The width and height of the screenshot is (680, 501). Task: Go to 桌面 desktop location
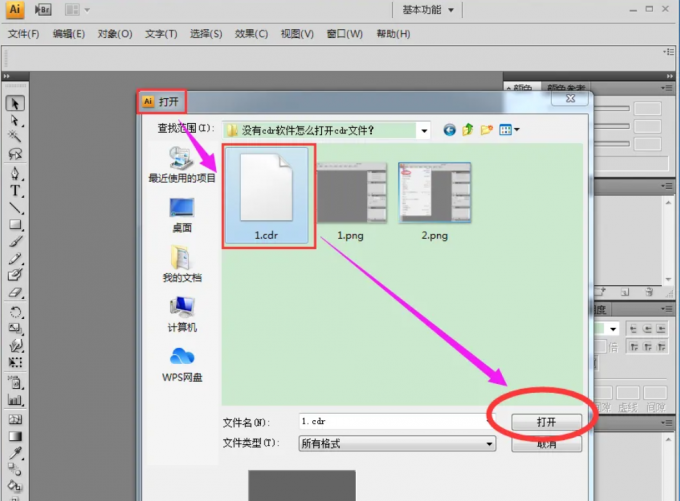point(182,215)
